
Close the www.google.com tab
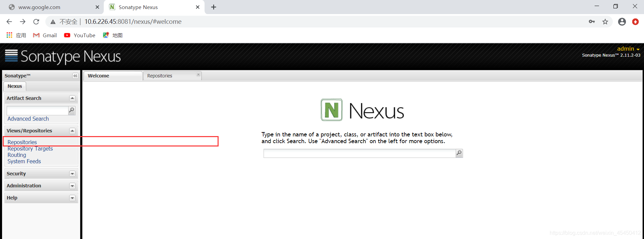[x=97, y=7]
